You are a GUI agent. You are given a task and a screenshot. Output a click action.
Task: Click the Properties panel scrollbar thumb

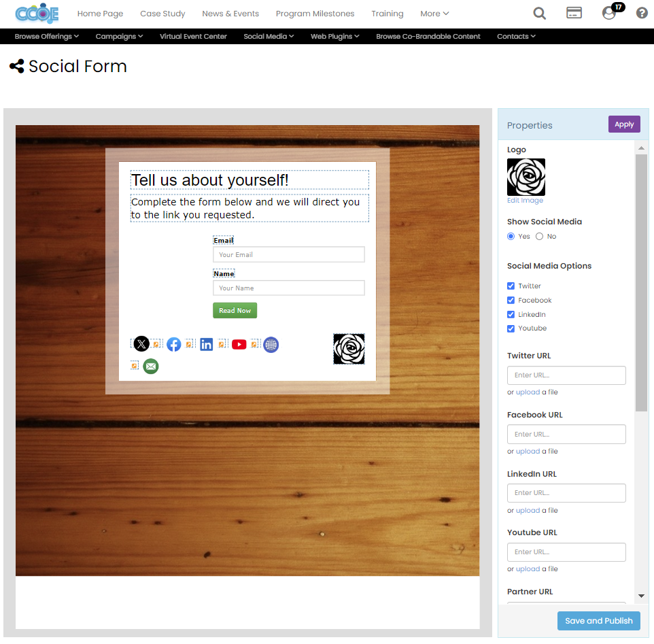(641, 283)
